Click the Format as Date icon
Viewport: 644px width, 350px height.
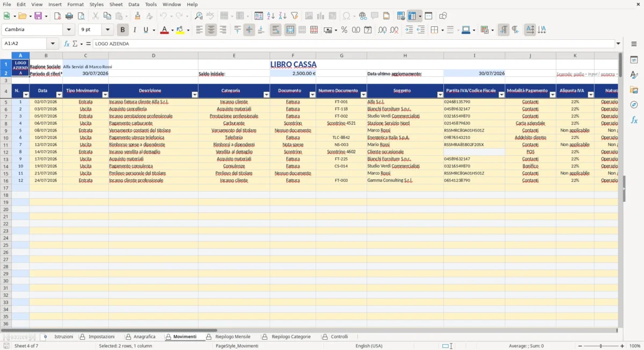click(368, 30)
